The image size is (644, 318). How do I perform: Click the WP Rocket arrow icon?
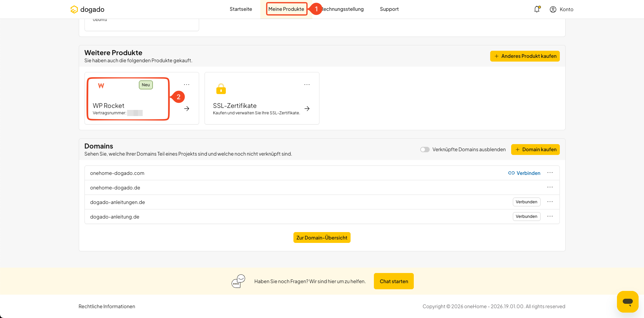(x=187, y=109)
